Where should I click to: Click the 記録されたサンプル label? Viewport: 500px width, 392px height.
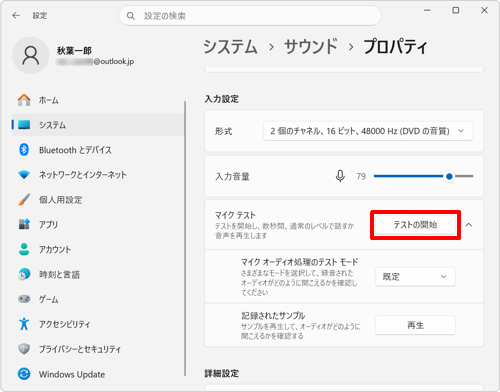pos(273,315)
